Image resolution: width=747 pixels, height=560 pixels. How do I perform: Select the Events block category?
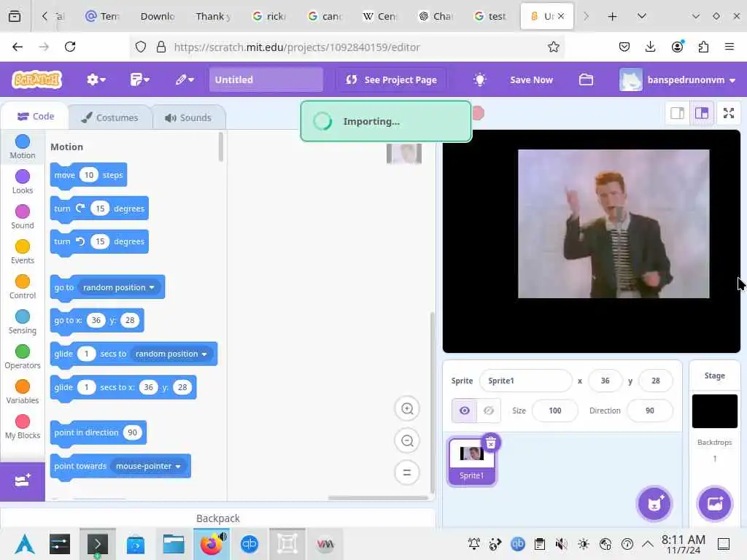point(23,252)
